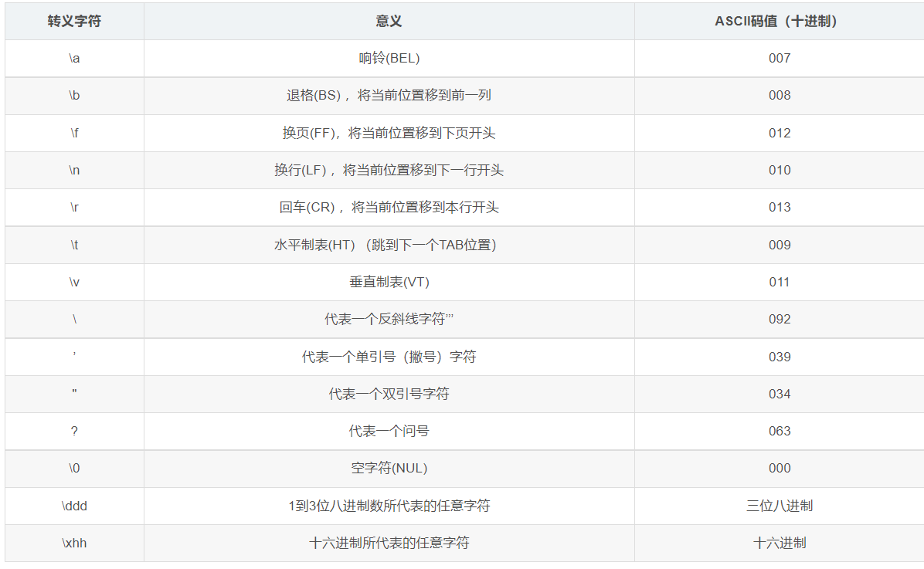Click the 转义字符 column header

coord(74,21)
